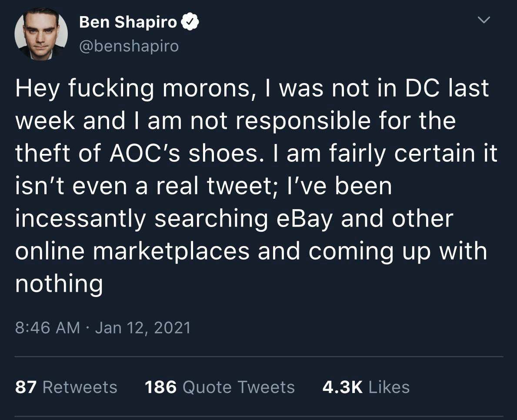Click the Jan 12, 2021 date
517x420 pixels.
[x=143, y=327]
